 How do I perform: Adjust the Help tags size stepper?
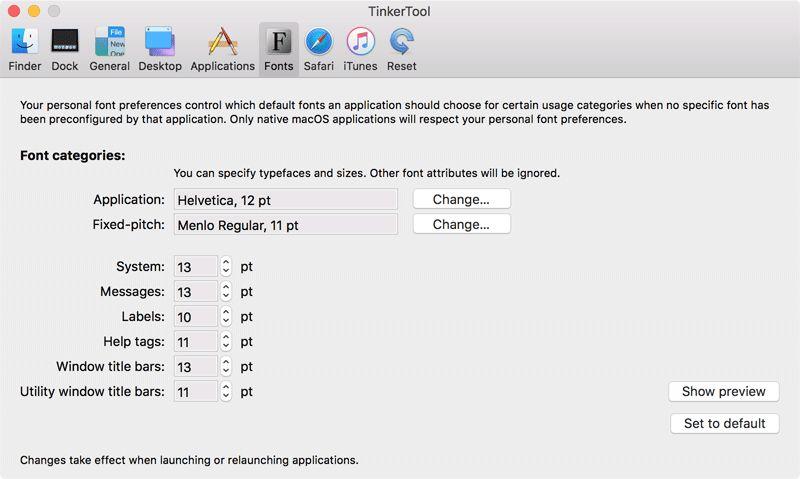226,342
